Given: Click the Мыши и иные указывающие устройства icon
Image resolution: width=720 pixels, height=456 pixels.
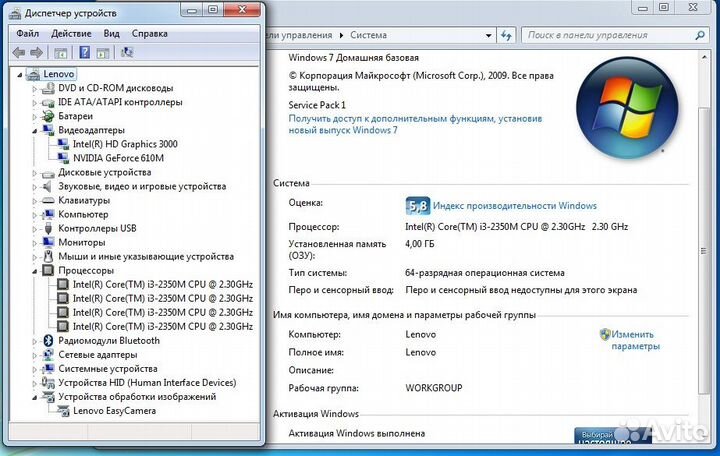Looking at the screenshot, I should (x=48, y=256).
